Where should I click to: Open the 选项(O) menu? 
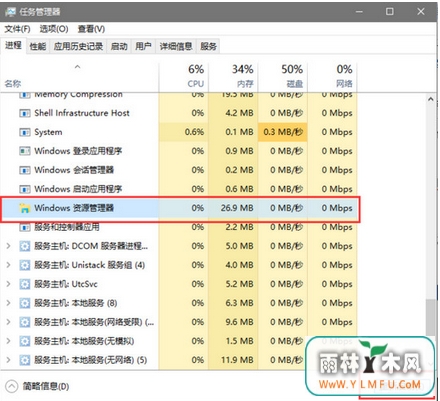point(54,29)
